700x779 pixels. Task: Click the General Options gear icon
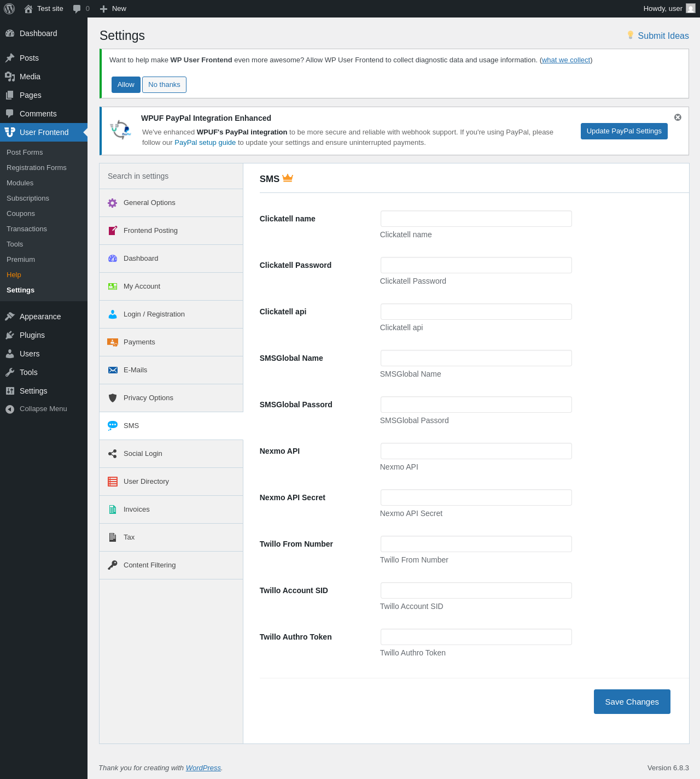point(113,203)
